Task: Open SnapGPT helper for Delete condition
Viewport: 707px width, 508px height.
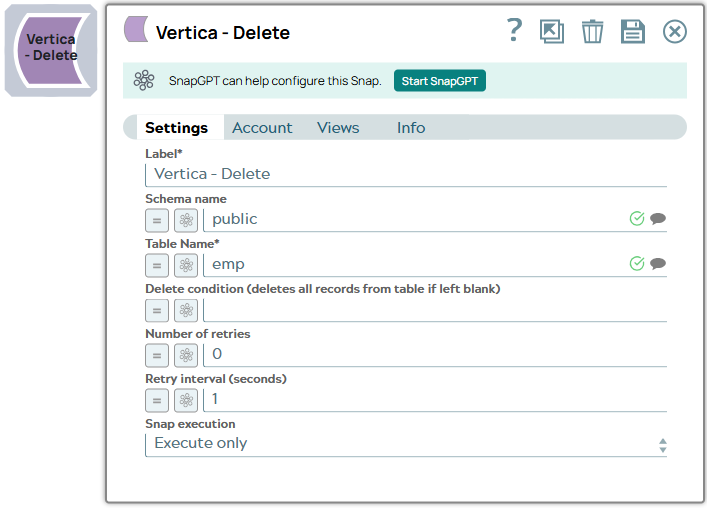Action: coord(186,310)
